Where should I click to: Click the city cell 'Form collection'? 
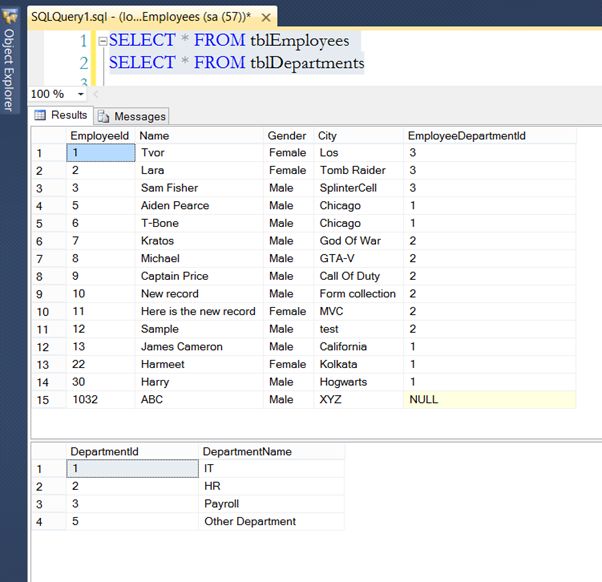(x=358, y=294)
